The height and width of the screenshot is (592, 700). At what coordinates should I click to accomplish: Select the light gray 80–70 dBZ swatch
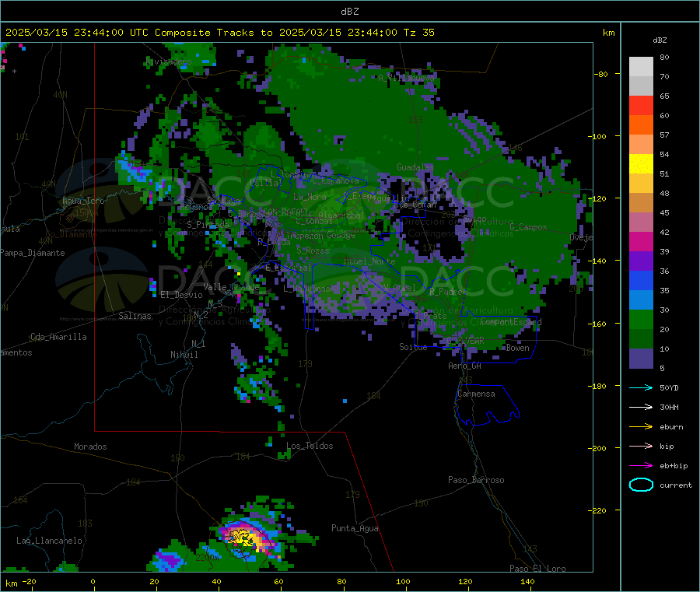coord(641,67)
